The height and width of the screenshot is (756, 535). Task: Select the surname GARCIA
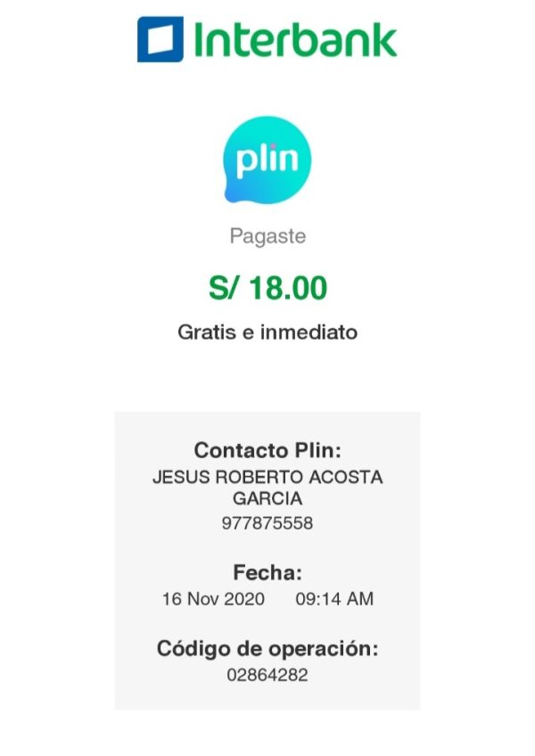[267, 498]
